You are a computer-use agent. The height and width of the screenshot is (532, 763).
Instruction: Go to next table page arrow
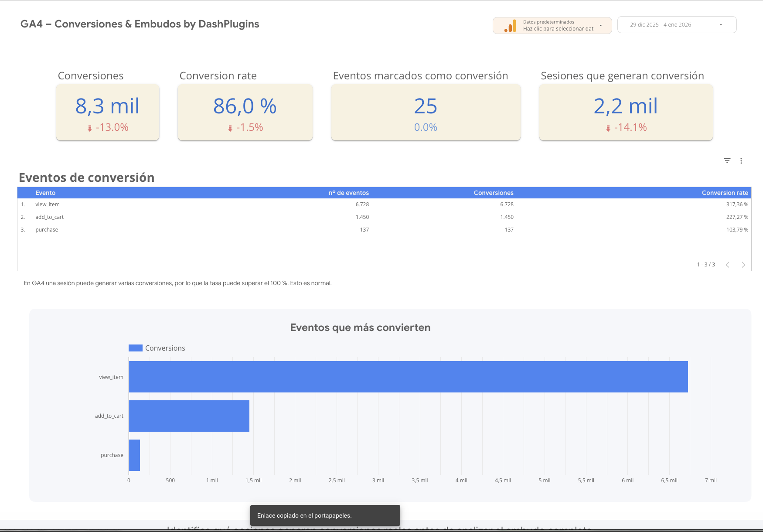[x=743, y=265]
